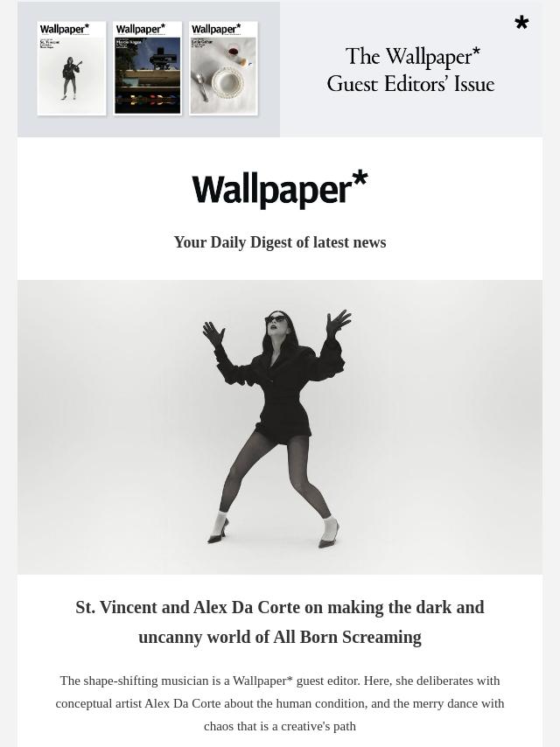Image resolution: width=560 pixels, height=747 pixels.
Task: Open the St. Vincent magazine cover thumbnail
Action: pos(72,68)
